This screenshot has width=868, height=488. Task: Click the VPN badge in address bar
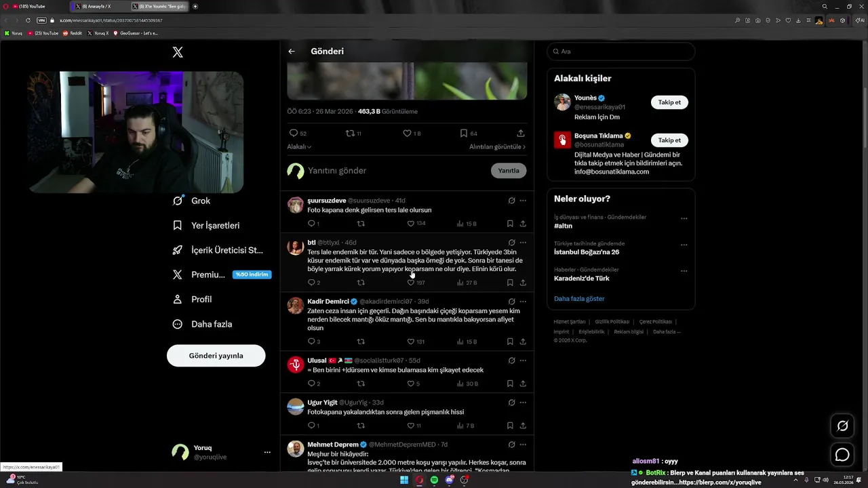(41, 20)
